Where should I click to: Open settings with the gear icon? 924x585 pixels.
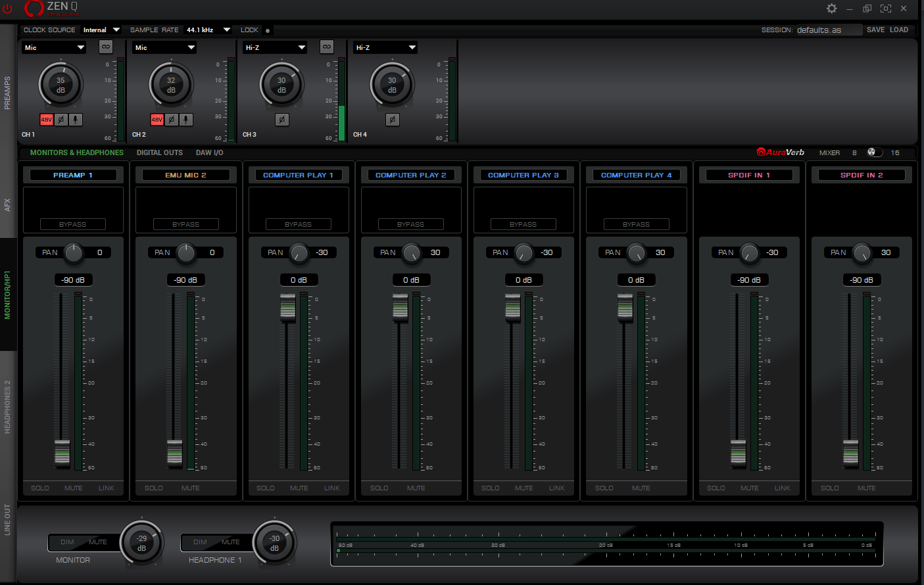tap(832, 9)
